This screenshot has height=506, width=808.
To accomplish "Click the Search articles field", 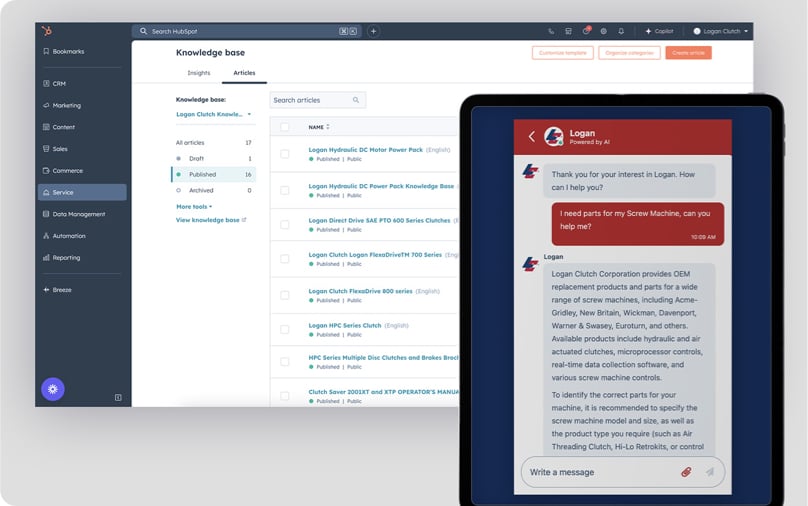I will point(312,100).
